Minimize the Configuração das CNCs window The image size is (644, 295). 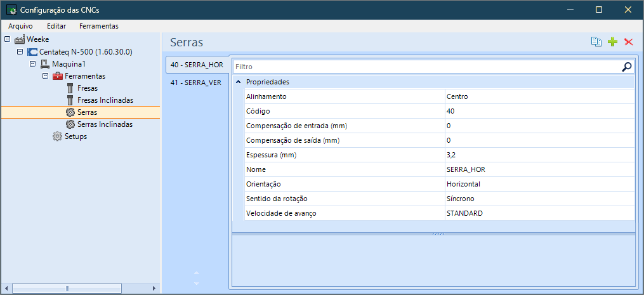(570, 10)
